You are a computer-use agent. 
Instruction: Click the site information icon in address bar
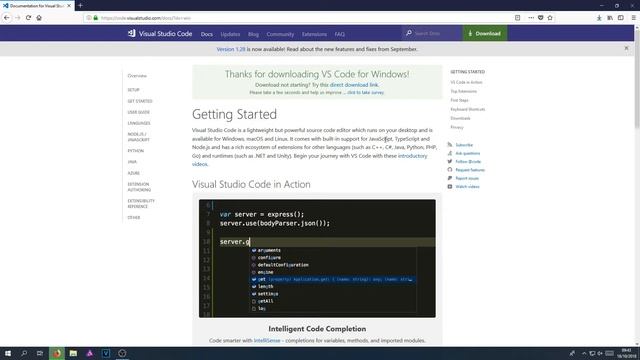coord(89,18)
